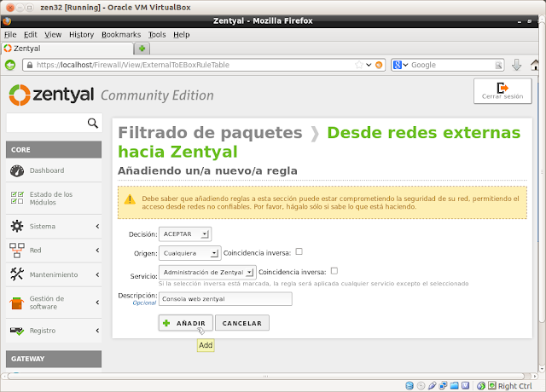Click the VirtualBox USB status icon
This screenshot has height=392, width=546.
(433, 385)
